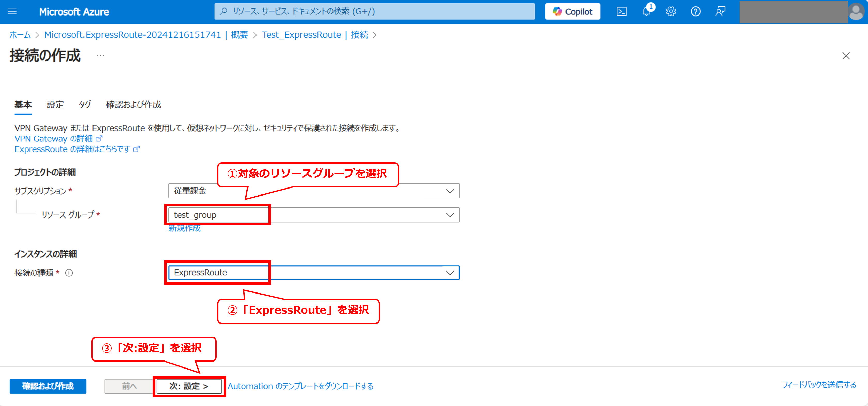This screenshot has width=868, height=406.
Task: Go to ホーム breadcrumb
Action: (x=20, y=35)
